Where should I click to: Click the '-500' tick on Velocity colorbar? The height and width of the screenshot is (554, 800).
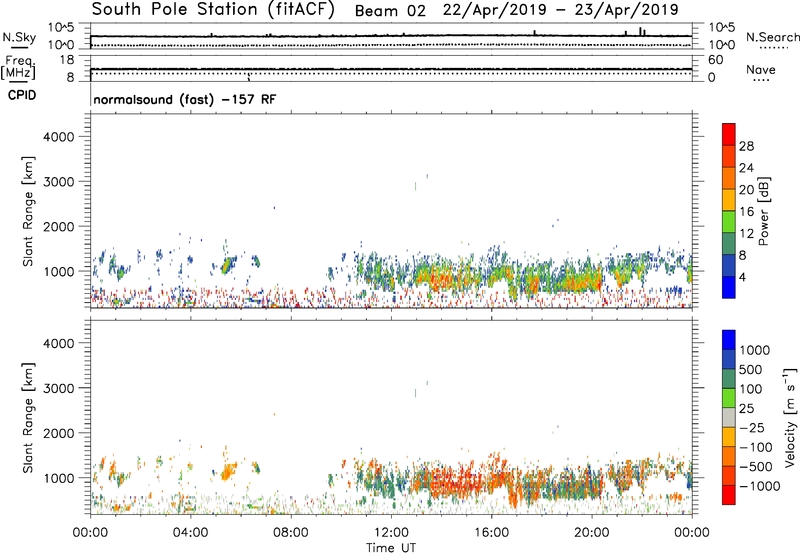pos(756,467)
